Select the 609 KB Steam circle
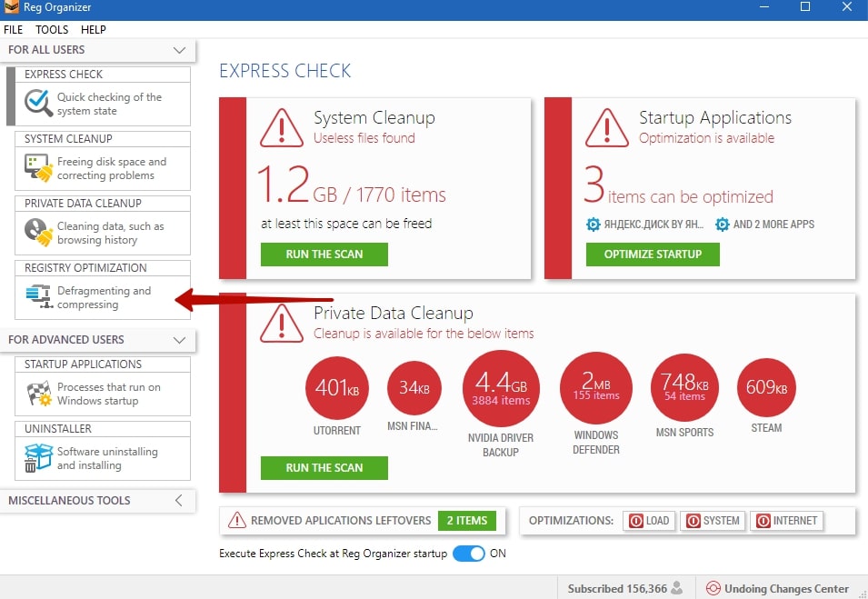868x599 pixels. pyautogui.click(x=766, y=387)
